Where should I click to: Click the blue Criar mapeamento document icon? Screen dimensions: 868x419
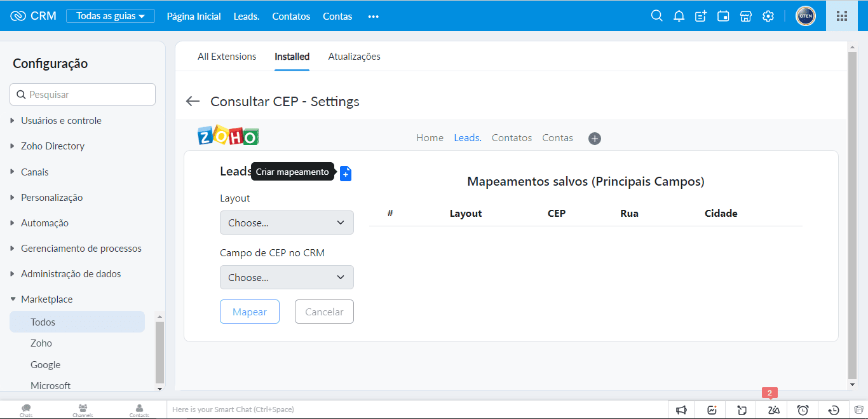click(346, 173)
